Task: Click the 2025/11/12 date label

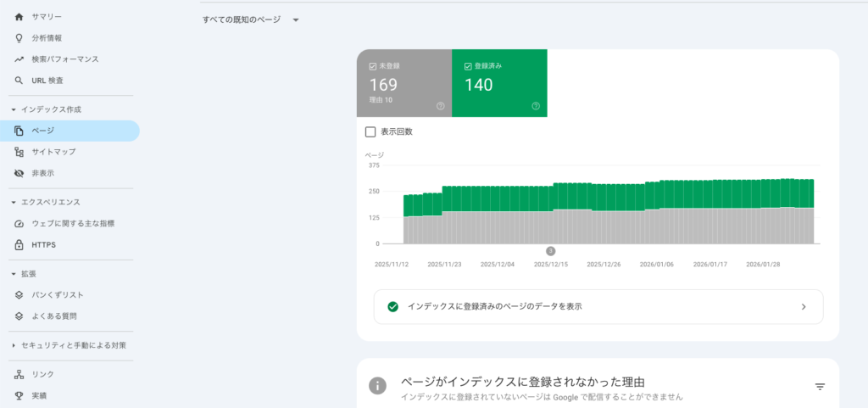Action: coord(392,265)
